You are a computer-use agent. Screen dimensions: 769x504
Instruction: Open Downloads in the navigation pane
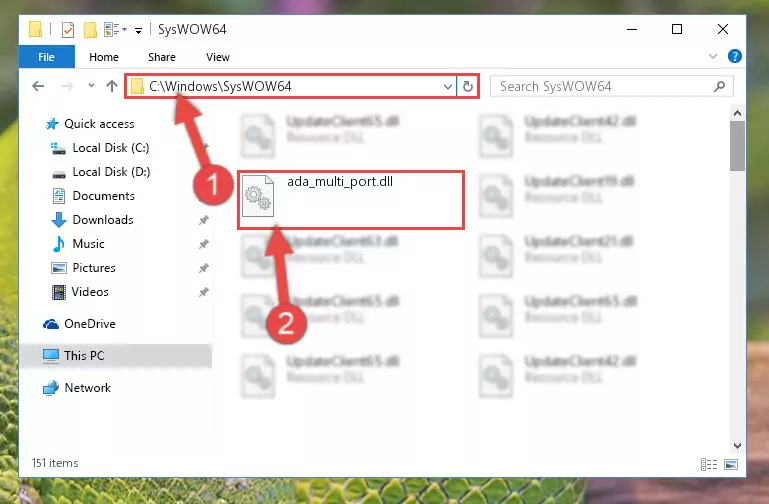(x=103, y=220)
